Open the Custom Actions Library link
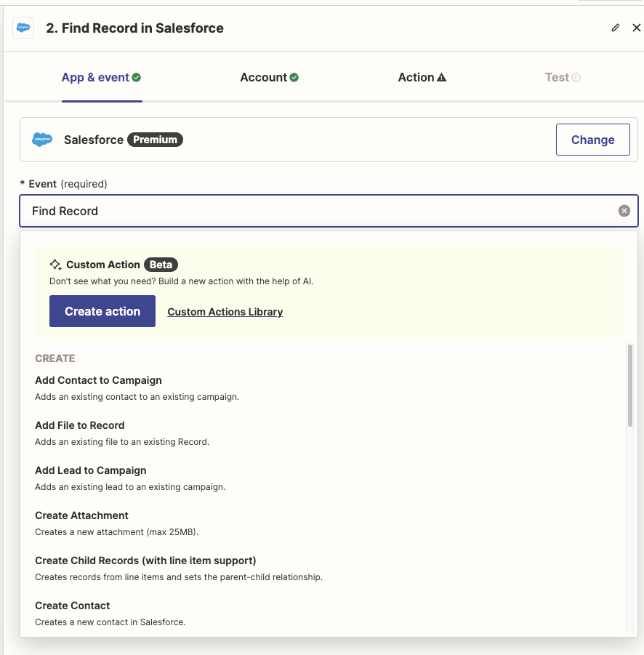The height and width of the screenshot is (655, 644). (225, 312)
